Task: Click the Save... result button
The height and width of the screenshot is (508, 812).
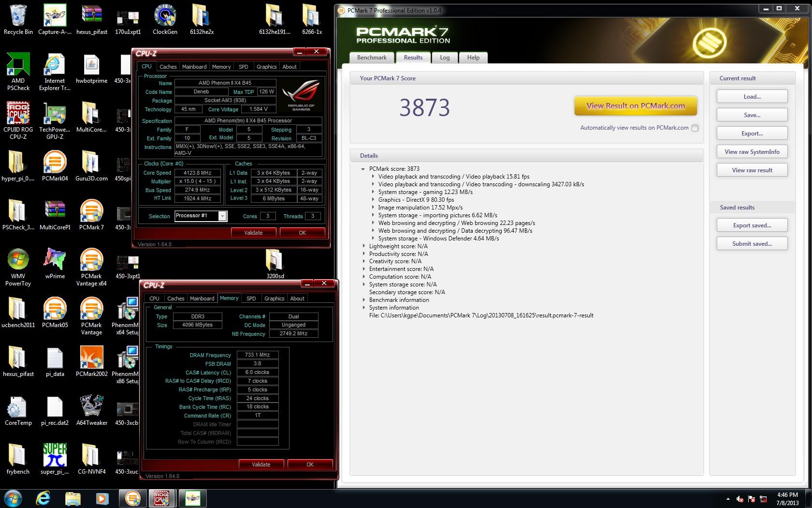Action: click(752, 115)
